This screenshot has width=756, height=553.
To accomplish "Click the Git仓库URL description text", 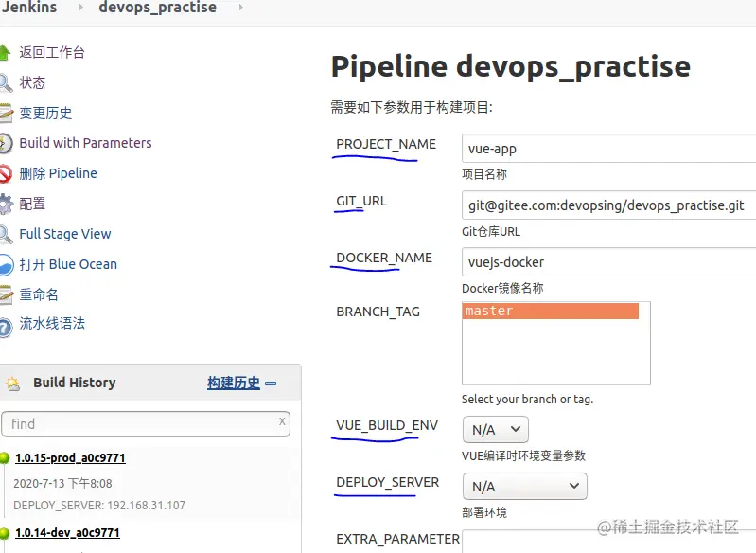I will pos(491,232).
